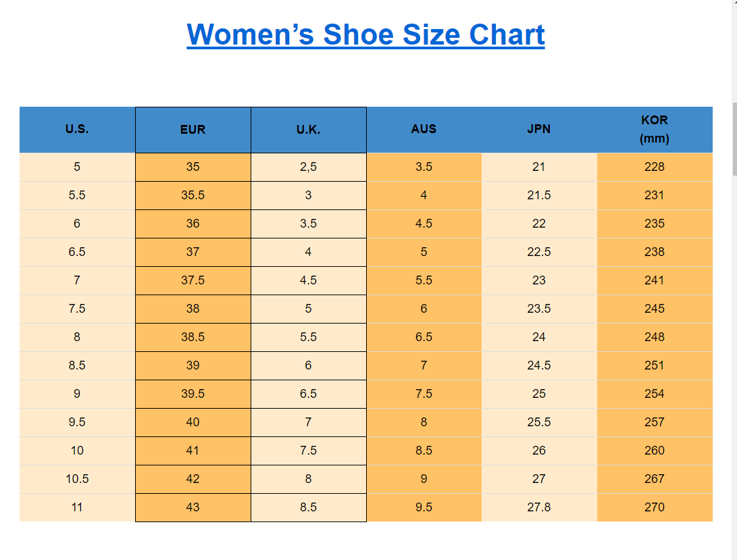Image resolution: width=737 pixels, height=560 pixels.
Task: Click the U.S. size 10.5 cell
Action: click(x=77, y=479)
